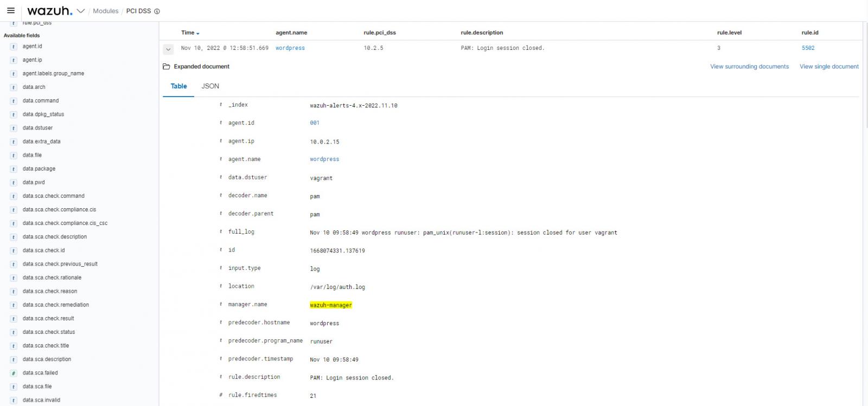The image size is (868, 406).
Task: Select id value 1668074331.137619
Action: coord(337,251)
